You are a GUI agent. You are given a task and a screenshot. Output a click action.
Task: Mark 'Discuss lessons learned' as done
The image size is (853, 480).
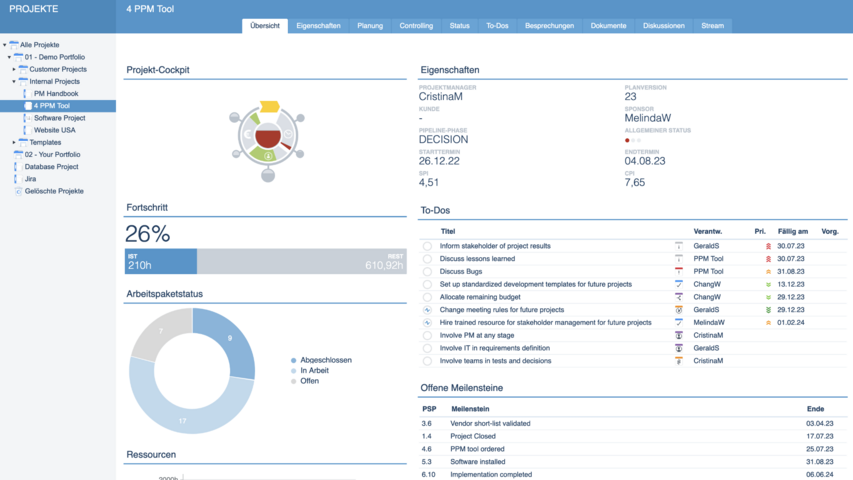point(427,259)
